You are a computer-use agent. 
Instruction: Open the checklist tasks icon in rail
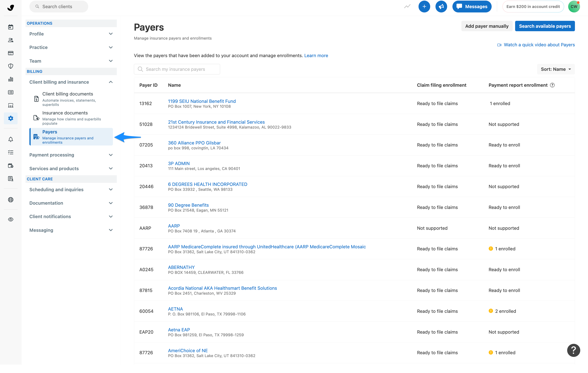11,152
